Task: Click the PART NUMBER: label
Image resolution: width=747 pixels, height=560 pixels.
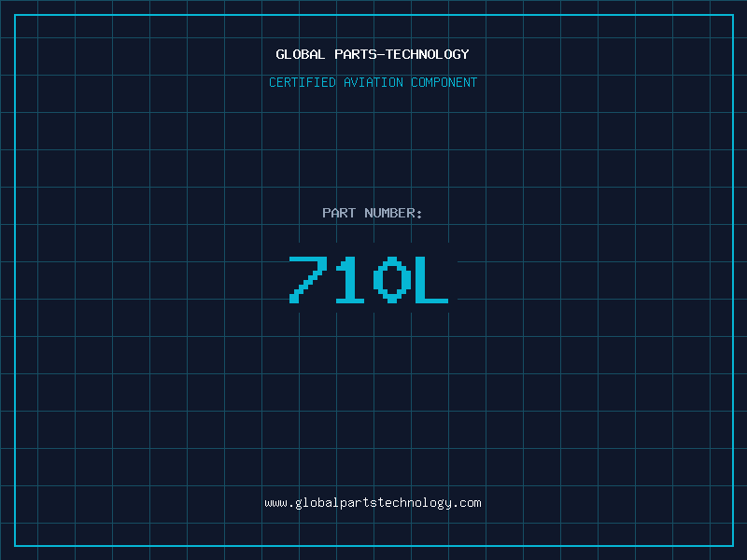Action: tap(372, 213)
